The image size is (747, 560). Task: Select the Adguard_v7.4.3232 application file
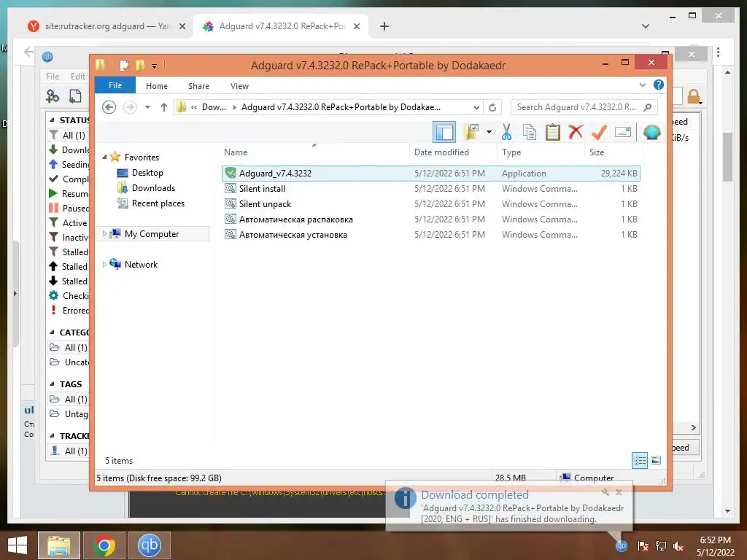(430, 174)
